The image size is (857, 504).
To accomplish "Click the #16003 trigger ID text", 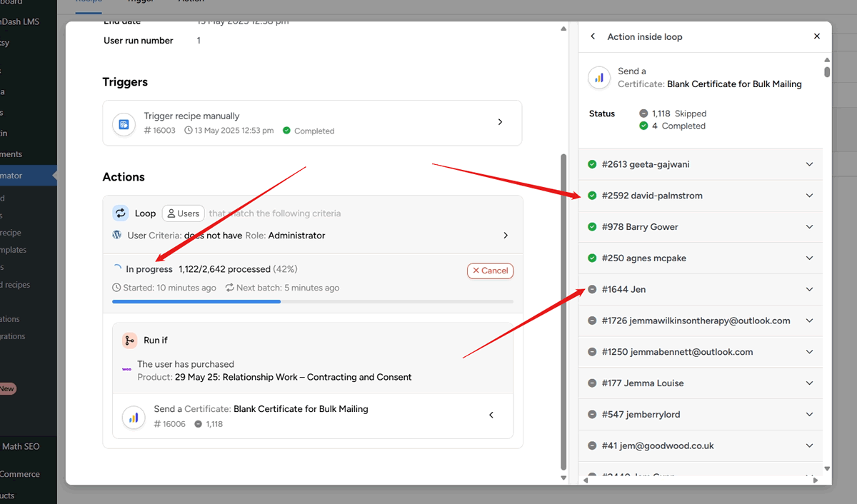I will click(x=160, y=131).
